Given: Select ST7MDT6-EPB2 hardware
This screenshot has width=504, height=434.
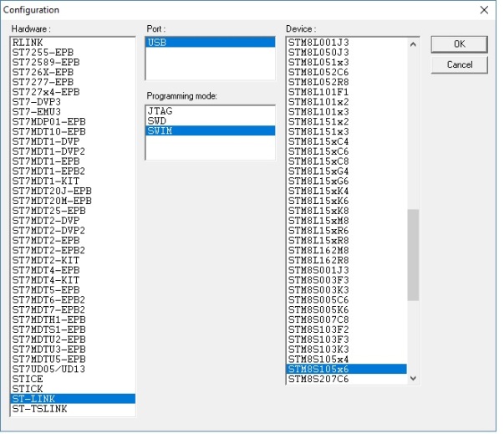Looking at the screenshot, I should [73, 300].
